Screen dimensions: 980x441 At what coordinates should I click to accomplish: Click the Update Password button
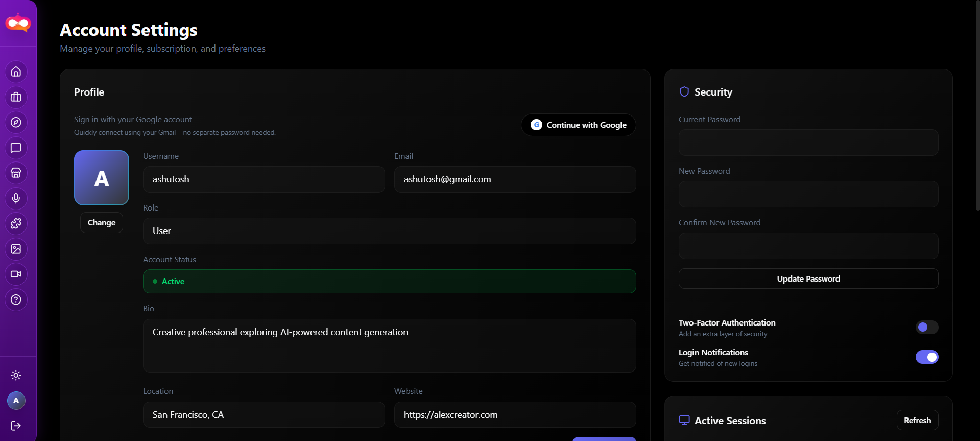point(808,278)
